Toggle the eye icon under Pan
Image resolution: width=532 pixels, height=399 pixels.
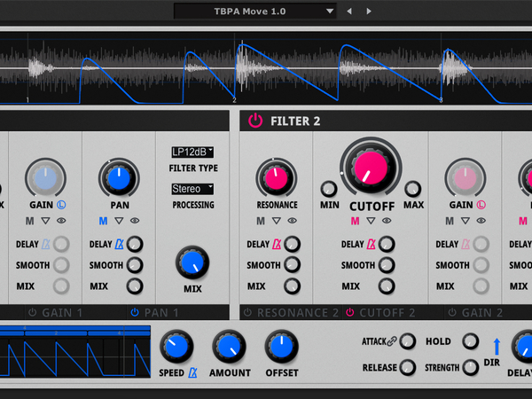[x=135, y=221]
